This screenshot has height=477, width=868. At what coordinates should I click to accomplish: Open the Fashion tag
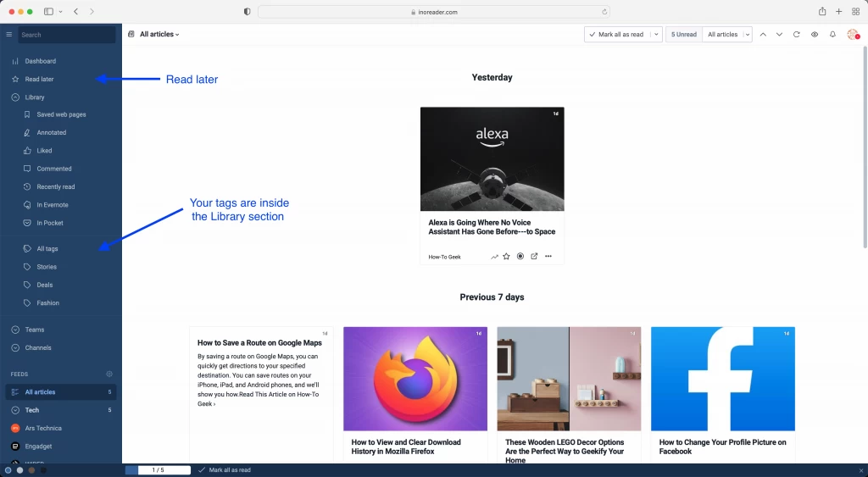point(47,303)
